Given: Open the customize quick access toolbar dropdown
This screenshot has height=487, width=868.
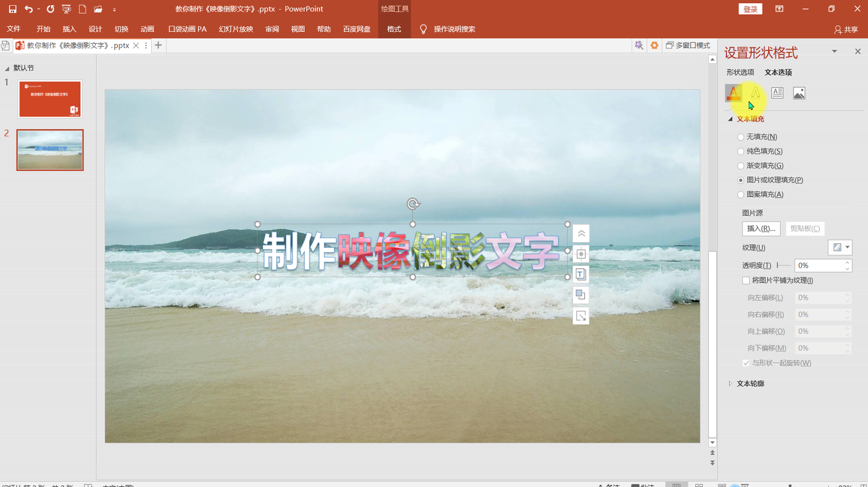Looking at the screenshot, I should tap(114, 10).
